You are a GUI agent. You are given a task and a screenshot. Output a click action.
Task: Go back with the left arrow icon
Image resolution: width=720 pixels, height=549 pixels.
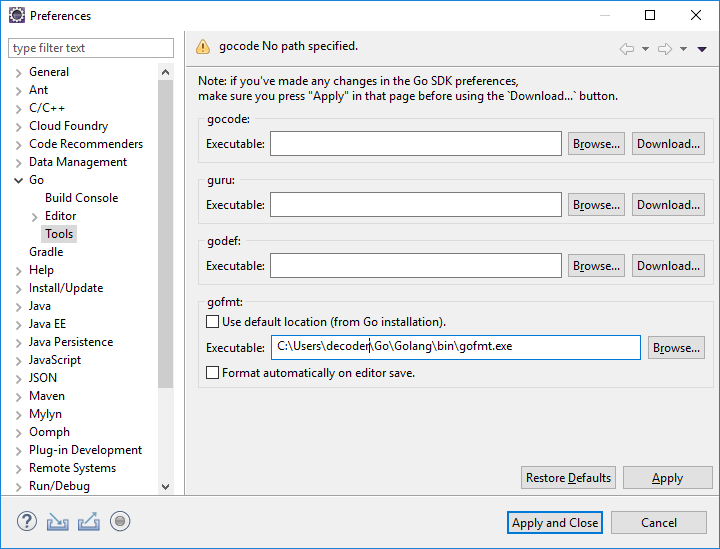pos(627,49)
